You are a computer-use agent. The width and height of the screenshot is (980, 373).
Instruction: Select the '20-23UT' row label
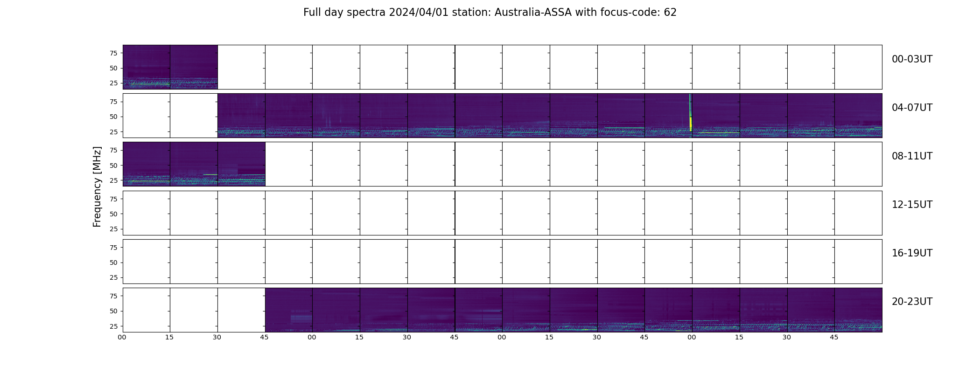pos(912,302)
